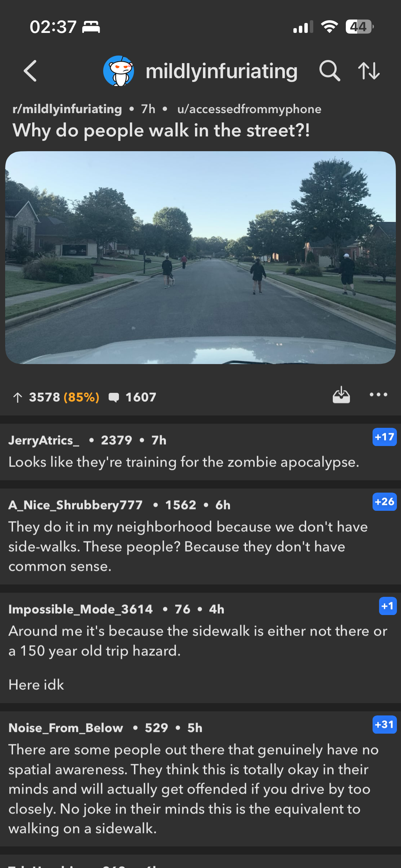Go to r/mildlyinfuriating link in post header
The height and width of the screenshot is (868, 401).
[67, 109]
